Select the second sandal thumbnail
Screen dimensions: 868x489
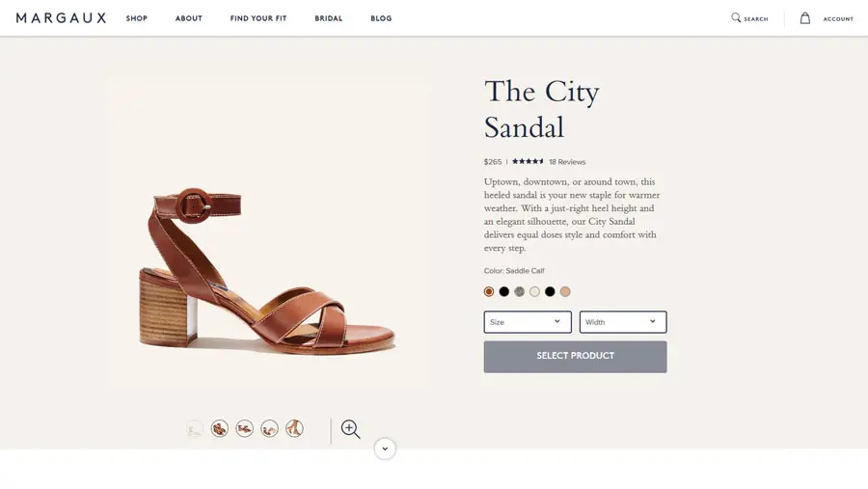tap(220, 429)
